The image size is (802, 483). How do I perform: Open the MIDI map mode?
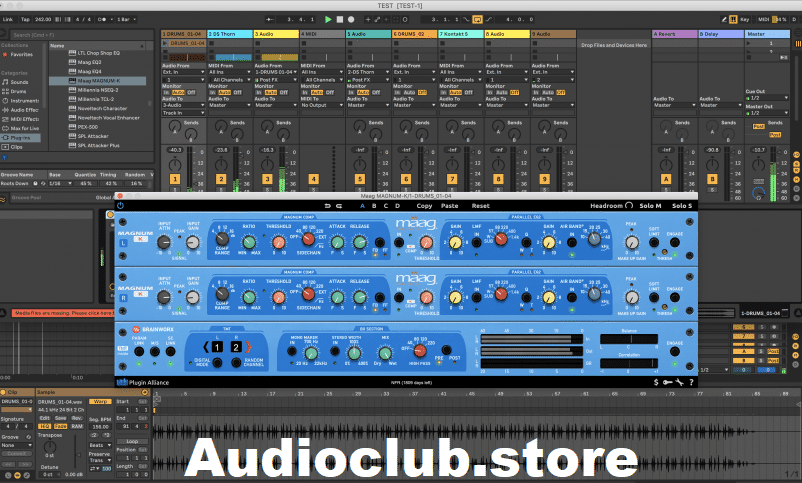[763, 19]
